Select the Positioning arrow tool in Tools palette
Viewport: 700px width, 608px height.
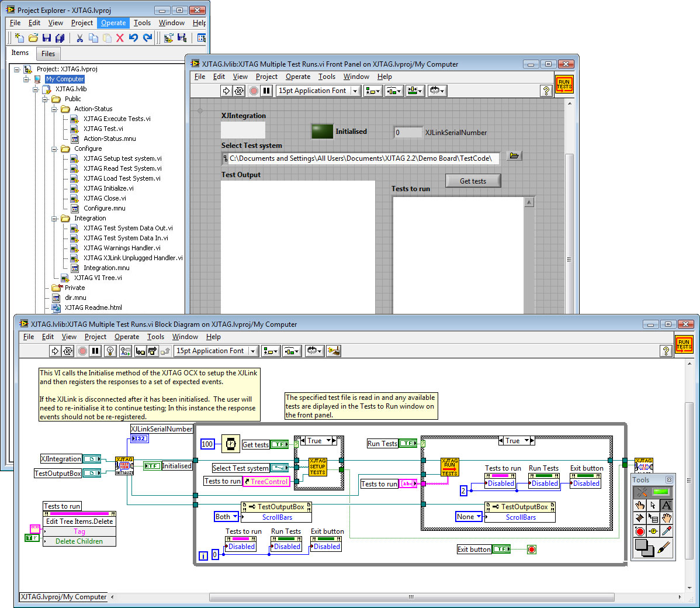point(653,505)
